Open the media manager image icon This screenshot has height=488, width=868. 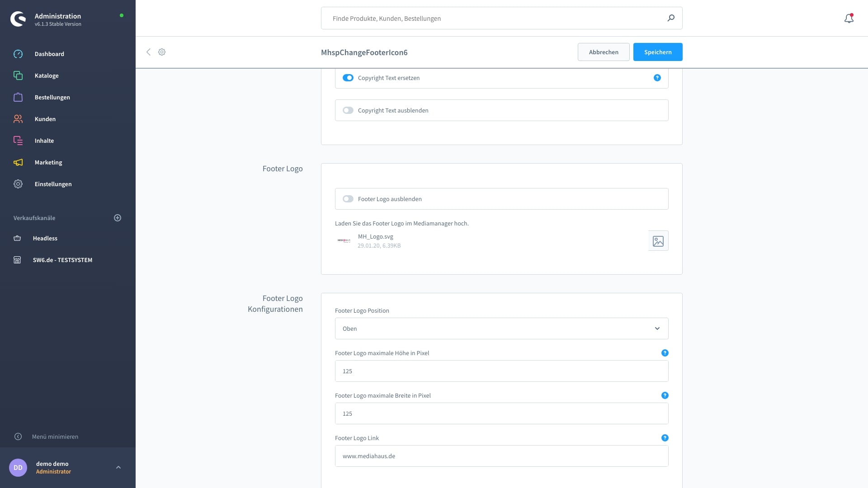pos(658,241)
